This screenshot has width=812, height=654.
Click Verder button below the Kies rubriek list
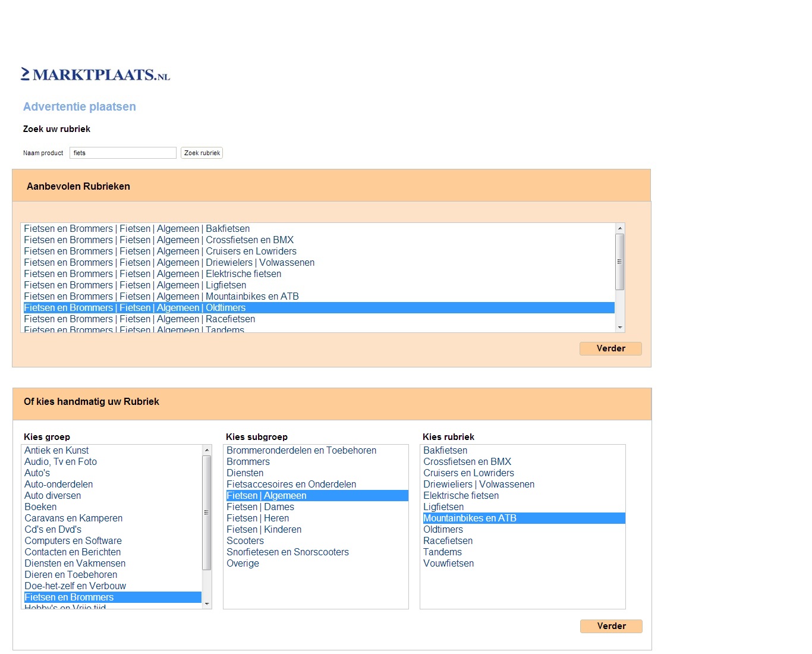click(611, 626)
